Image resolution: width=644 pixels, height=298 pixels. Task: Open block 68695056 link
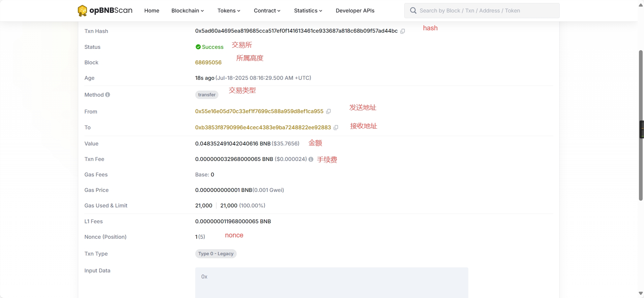tap(208, 63)
